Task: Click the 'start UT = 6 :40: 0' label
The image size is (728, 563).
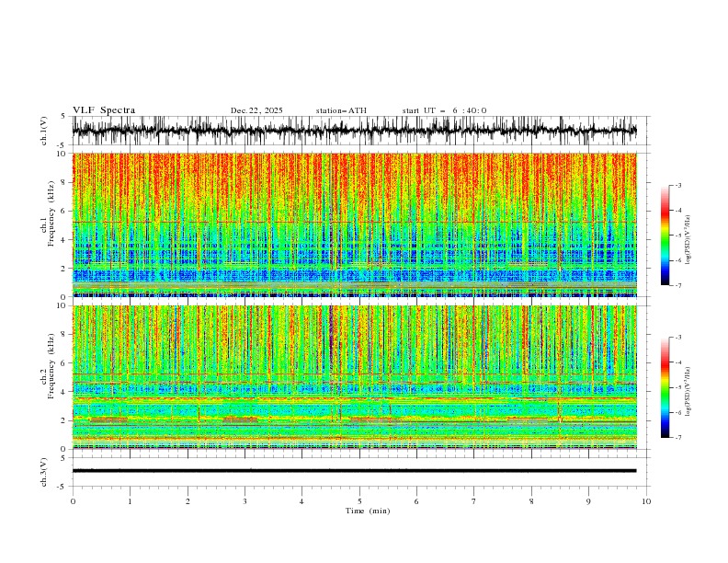Action: coord(444,110)
